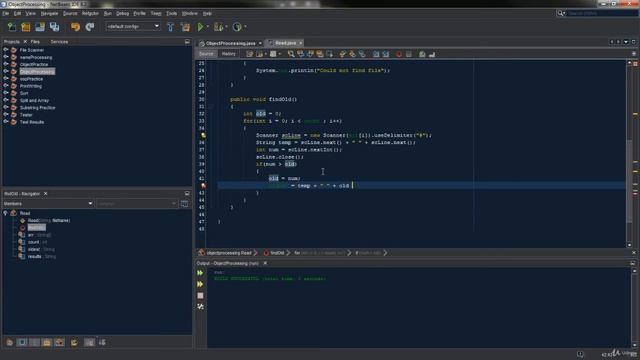Open the Window menu
This screenshot has height=360, width=640.
189,13
